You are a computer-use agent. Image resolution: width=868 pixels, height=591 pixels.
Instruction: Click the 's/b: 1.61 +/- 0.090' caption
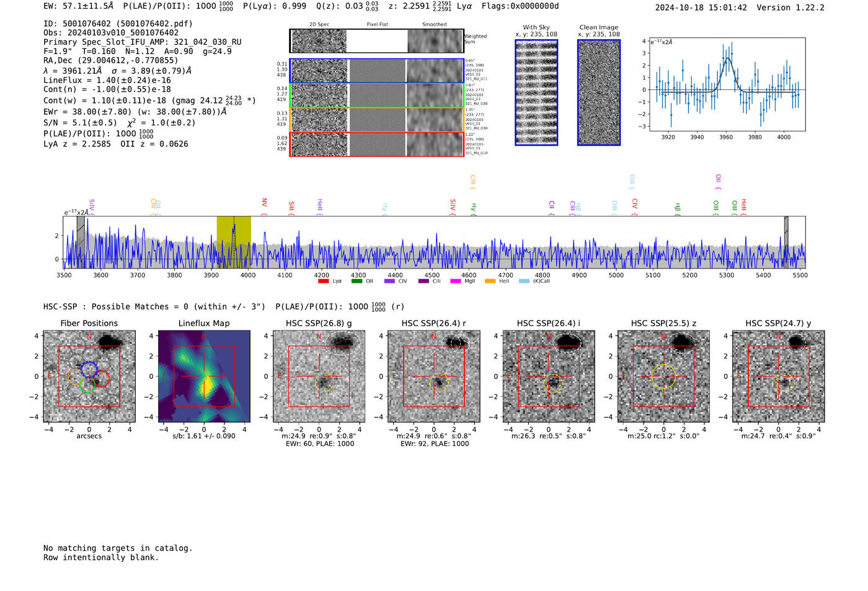point(204,436)
